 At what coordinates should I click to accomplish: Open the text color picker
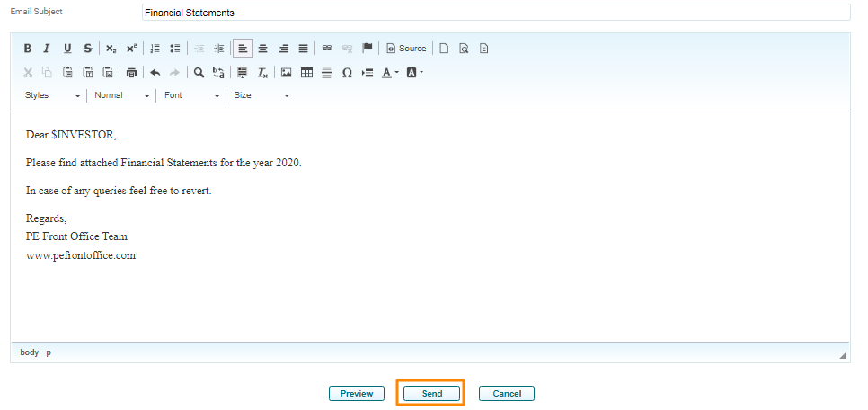pos(390,73)
